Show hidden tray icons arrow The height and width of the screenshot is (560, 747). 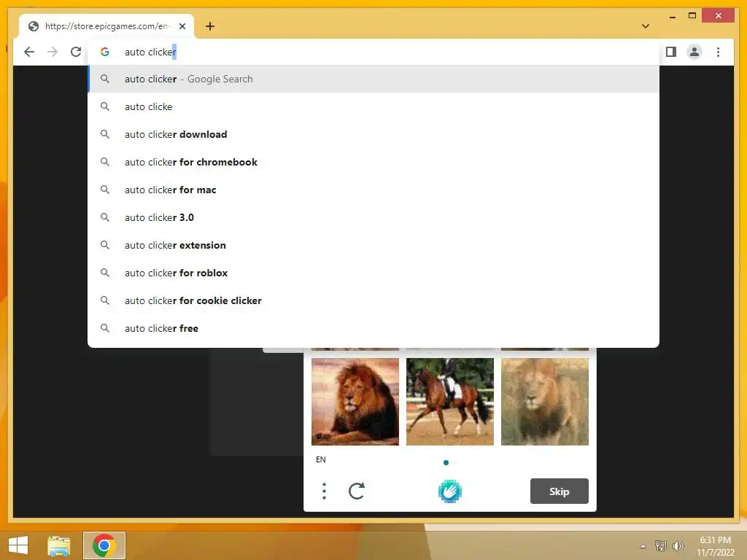click(x=643, y=546)
